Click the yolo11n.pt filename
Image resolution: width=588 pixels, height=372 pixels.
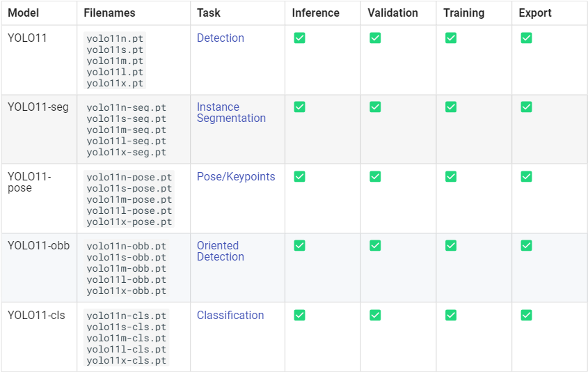click(115, 39)
